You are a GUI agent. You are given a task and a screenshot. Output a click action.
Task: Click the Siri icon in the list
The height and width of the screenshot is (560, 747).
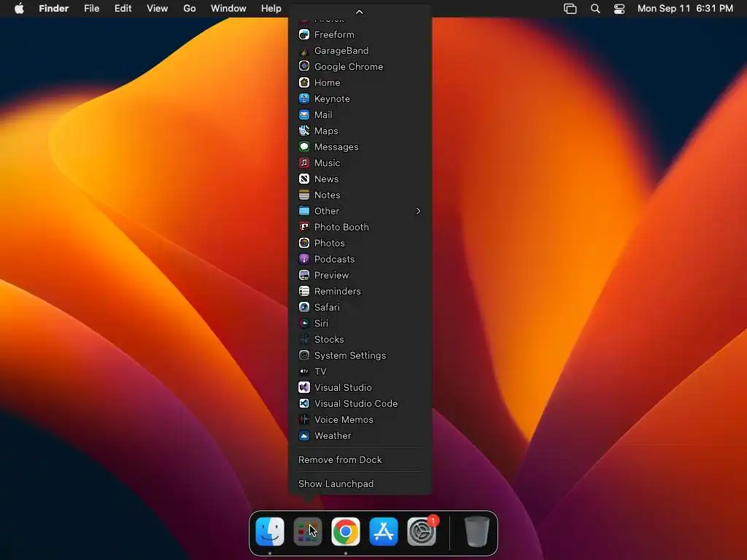[x=304, y=323]
